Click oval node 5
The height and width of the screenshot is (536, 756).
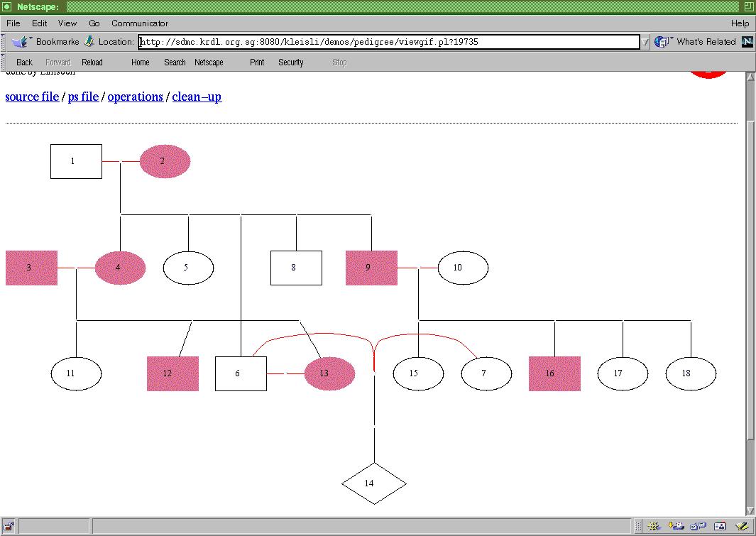click(x=189, y=268)
